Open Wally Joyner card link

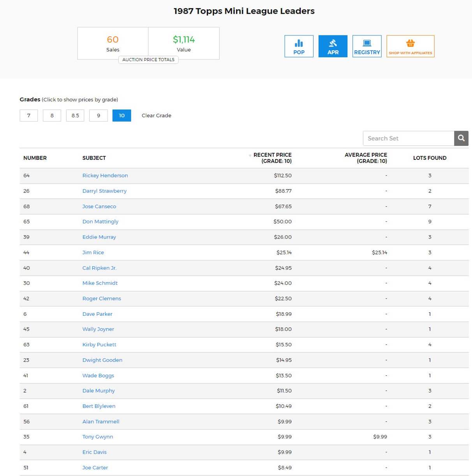98,329
